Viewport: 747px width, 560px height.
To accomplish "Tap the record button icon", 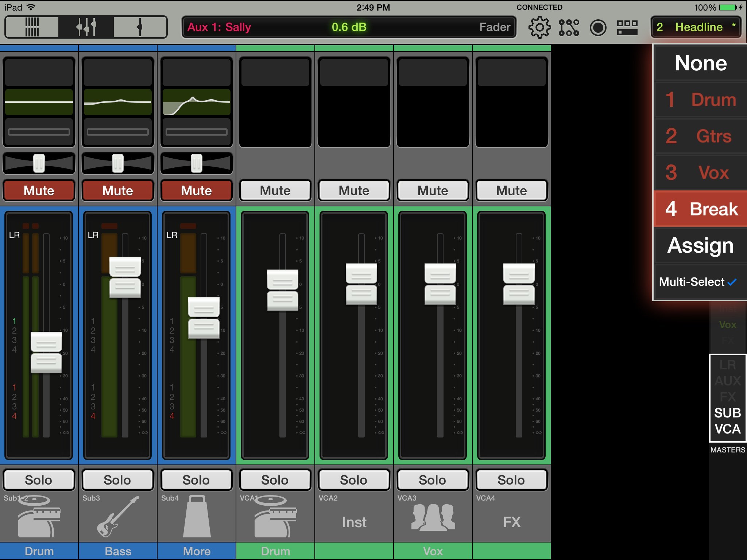I will tap(598, 27).
